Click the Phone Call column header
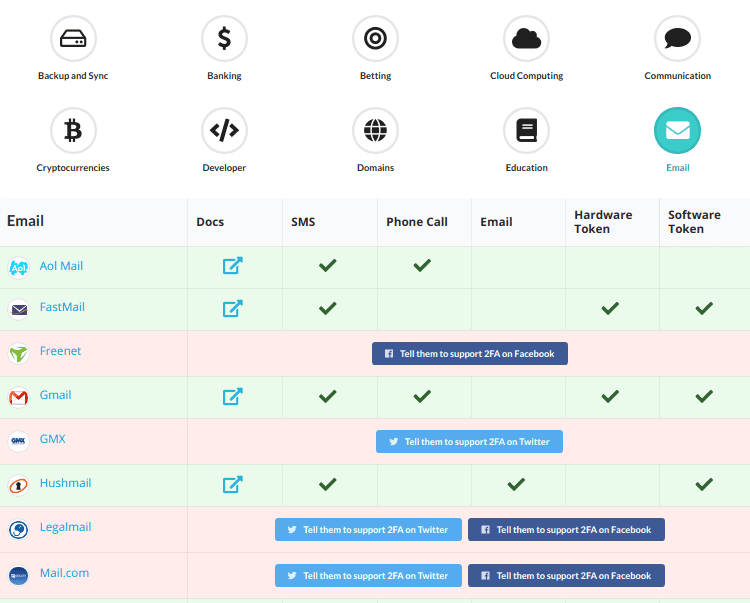The width and height of the screenshot is (750, 603). tap(417, 222)
